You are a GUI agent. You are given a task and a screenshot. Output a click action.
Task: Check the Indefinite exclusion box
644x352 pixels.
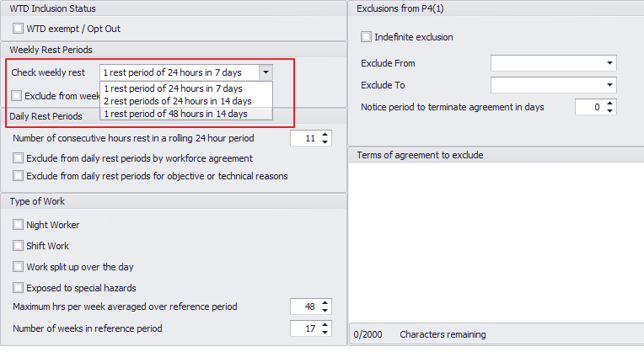(x=366, y=37)
